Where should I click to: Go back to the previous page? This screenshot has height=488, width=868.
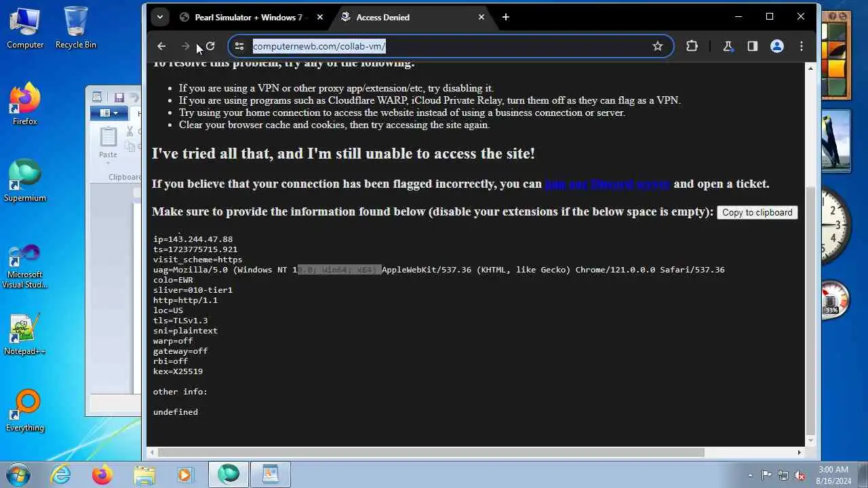pyautogui.click(x=161, y=46)
